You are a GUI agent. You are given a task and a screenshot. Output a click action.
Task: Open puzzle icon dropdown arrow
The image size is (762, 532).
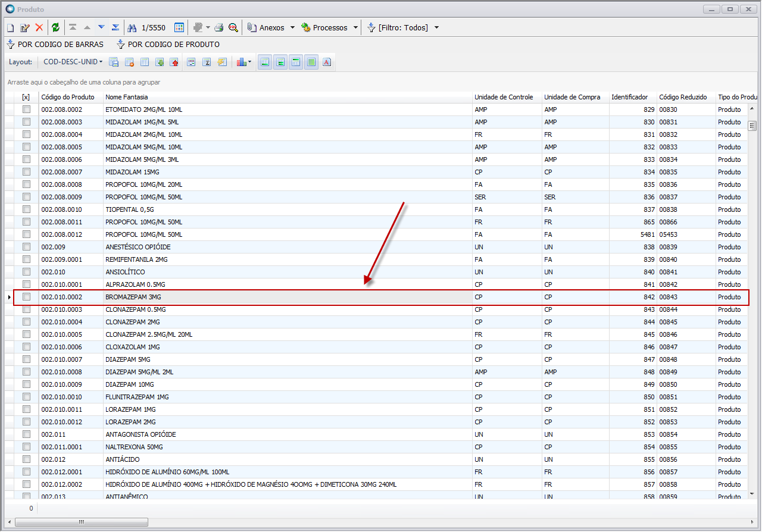point(208,27)
